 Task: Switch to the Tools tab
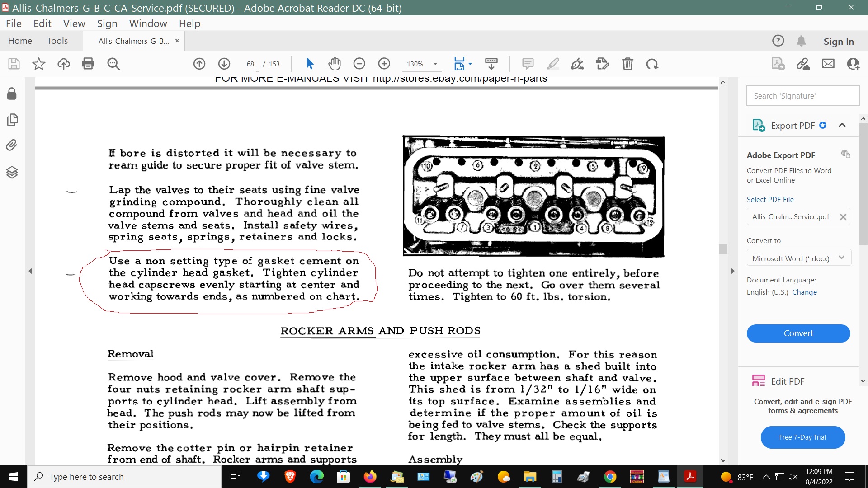tap(57, 41)
